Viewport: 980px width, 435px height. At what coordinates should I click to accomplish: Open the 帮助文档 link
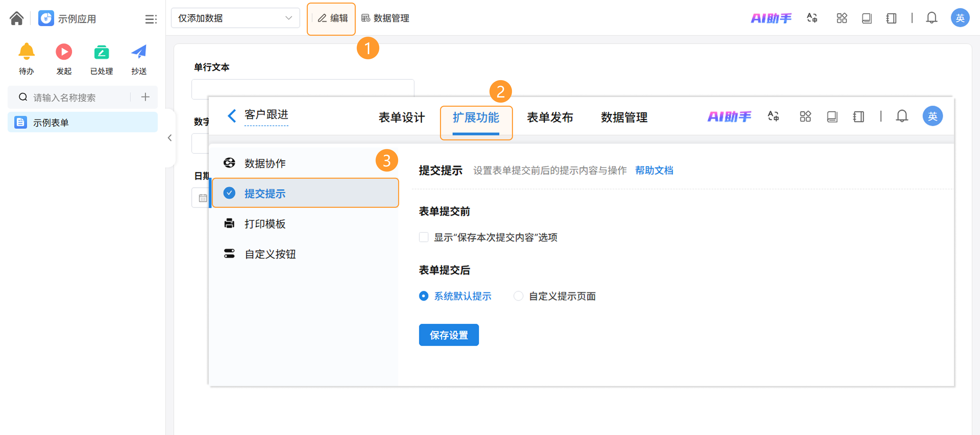pos(654,170)
